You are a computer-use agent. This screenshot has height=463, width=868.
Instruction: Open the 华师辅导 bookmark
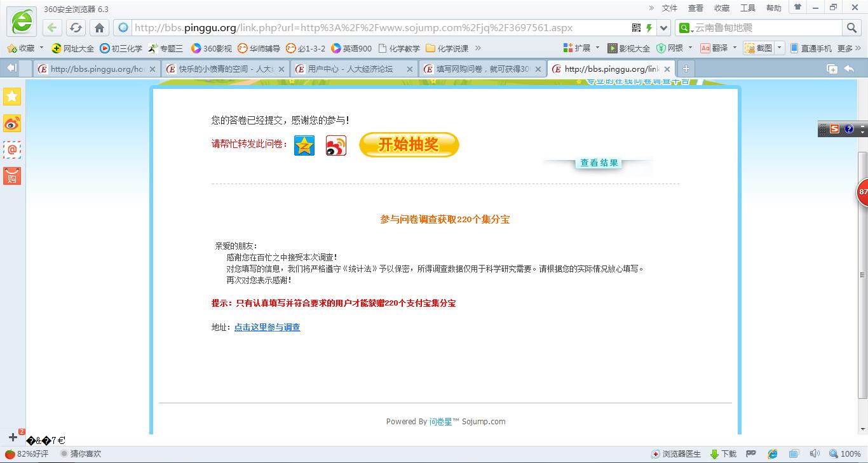(259, 48)
